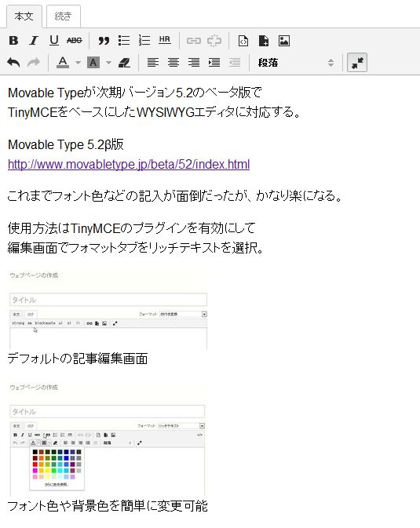Insert a blockquote
This screenshot has width=420, height=528.
[x=104, y=41]
